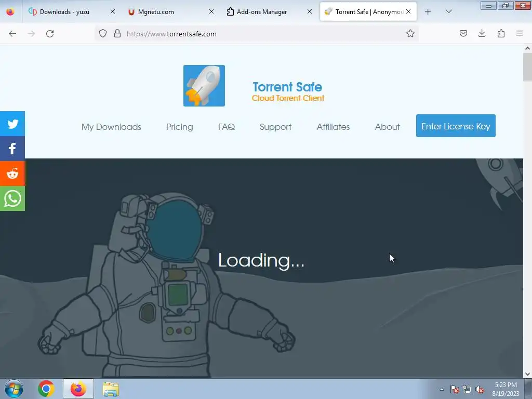Open the Affiliates link

333,127
